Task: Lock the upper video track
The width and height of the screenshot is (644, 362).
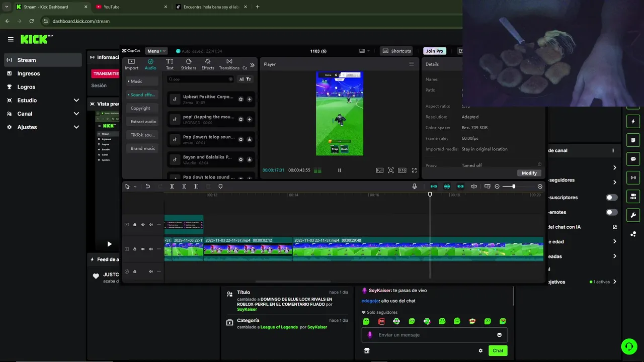Action: [135, 225]
